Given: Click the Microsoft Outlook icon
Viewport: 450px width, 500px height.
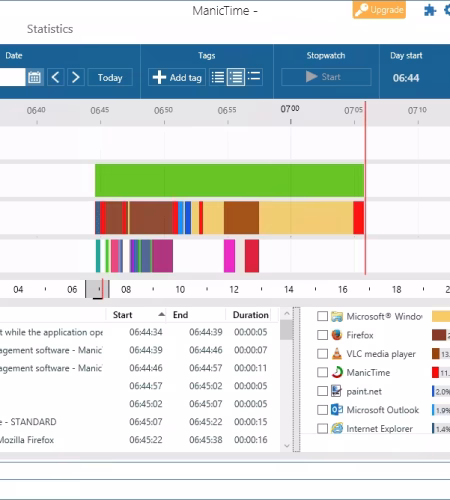Looking at the screenshot, I should coord(337,410).
